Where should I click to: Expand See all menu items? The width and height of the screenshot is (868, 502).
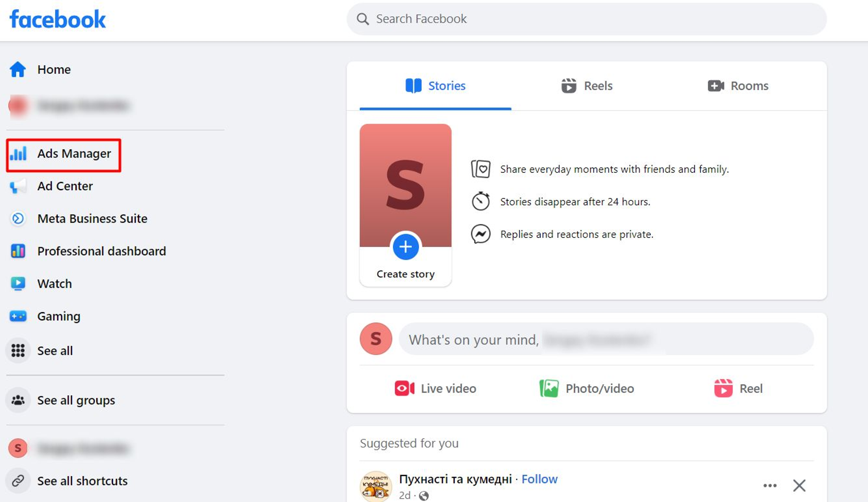pos(55,351)
